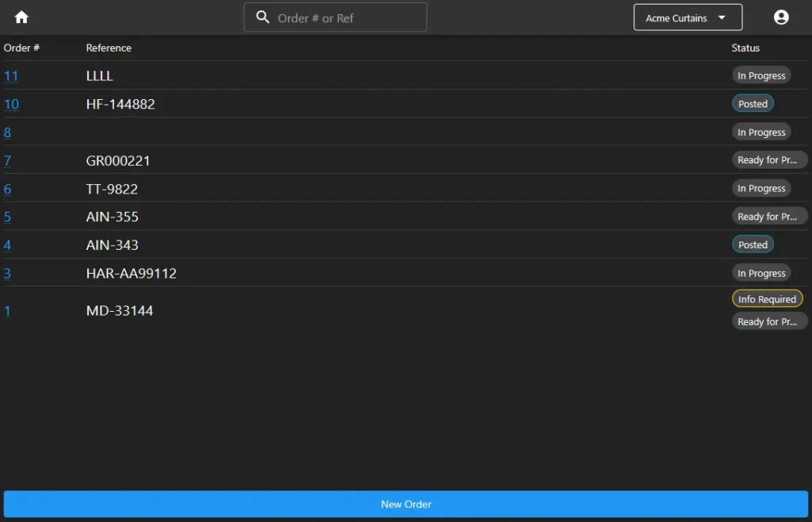
Task: Click Posted status of order 4
Action: pos(753,244)
